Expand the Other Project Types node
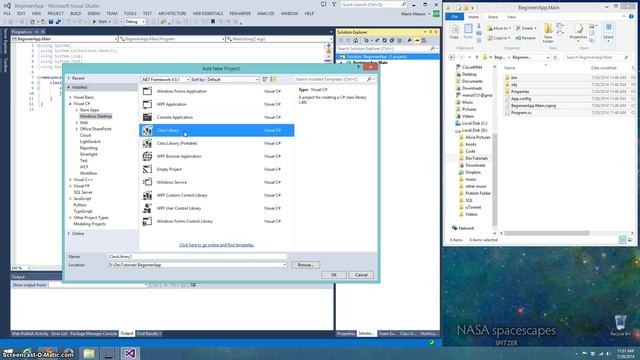This screenshot has width=640, height=360. [x=70, y=218]
